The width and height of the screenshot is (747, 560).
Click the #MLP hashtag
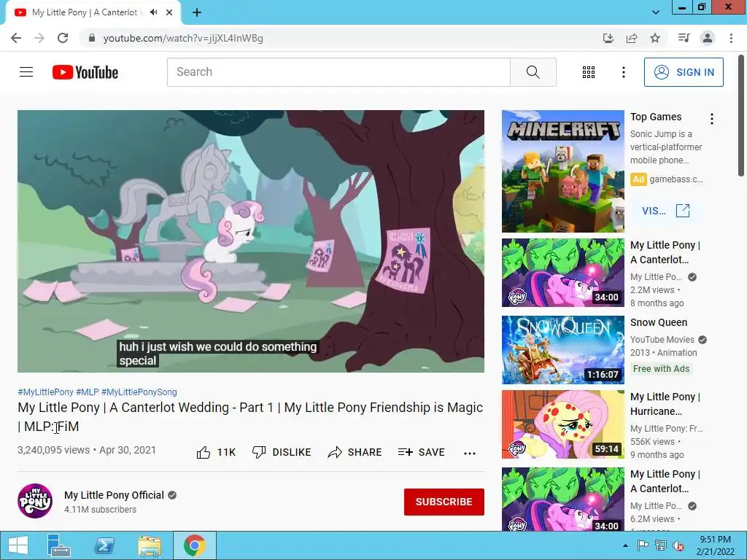88,392
